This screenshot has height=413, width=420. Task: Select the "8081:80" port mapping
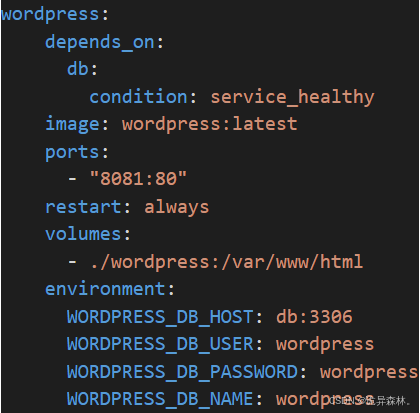tap(138, 178)
